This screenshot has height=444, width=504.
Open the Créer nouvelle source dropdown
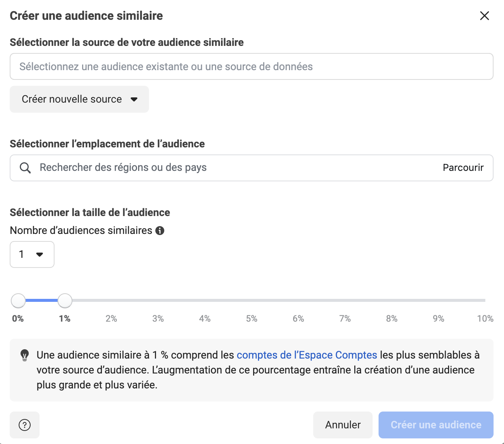(79, 99)
